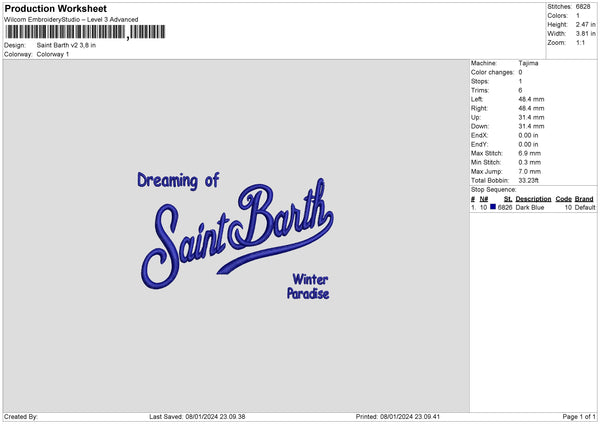
Task: Click the Code column header
Action: coord(564,199)
